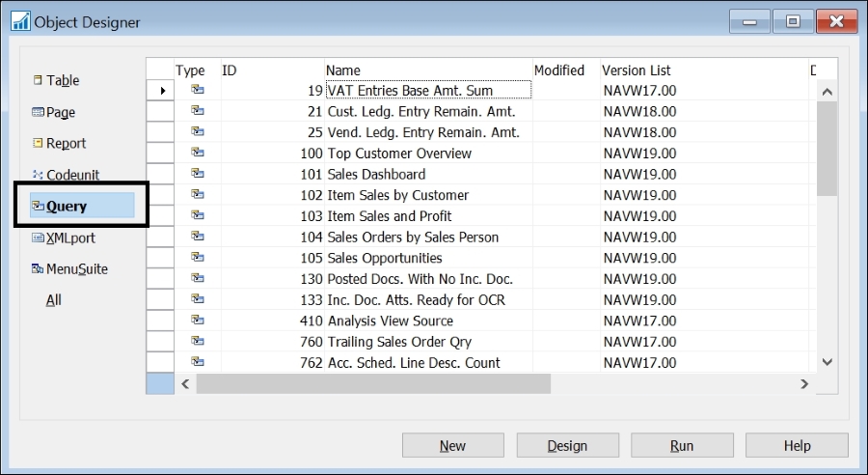Click the vertical scrollbar thumb
This screenshot has height=475, width=868.
827,149
